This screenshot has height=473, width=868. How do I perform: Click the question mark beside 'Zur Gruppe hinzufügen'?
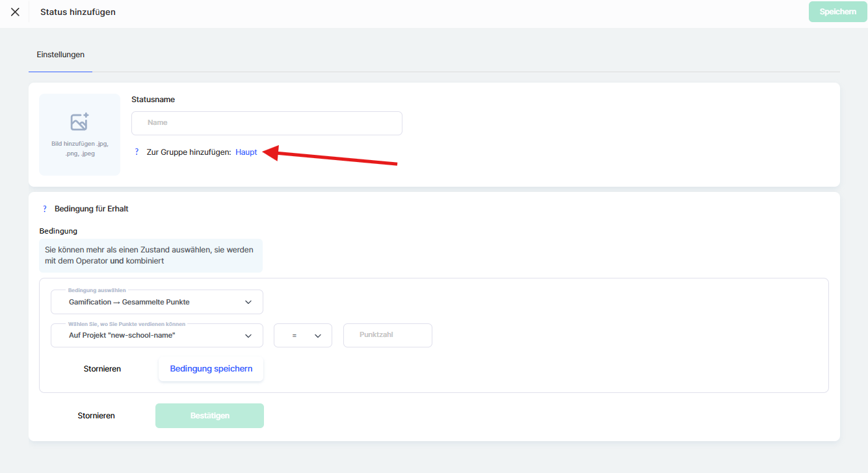pyautogui.click(x=137, y=152)
